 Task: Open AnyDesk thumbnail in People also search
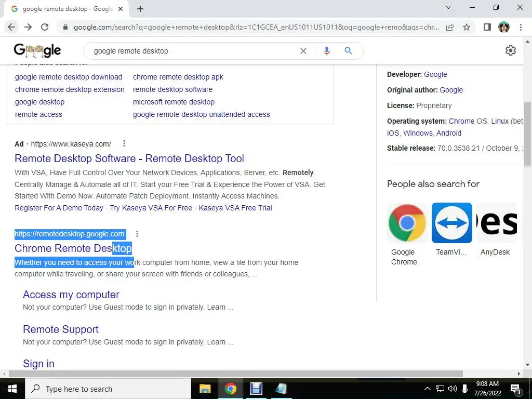click(497, 223)
